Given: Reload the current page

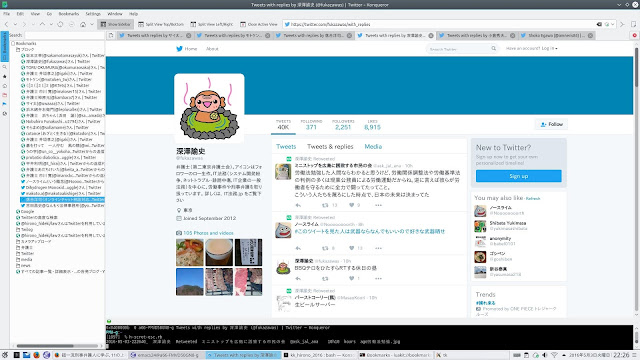Looking at the screenshot, I should pos(60,24).
